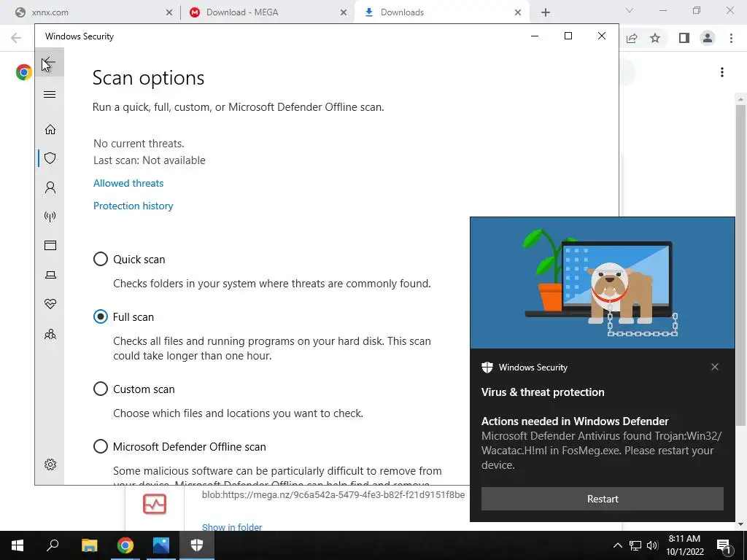This screenshot has width=747, height=560.
Task: Close the xnnx.com tab
Action: (169, 12)
